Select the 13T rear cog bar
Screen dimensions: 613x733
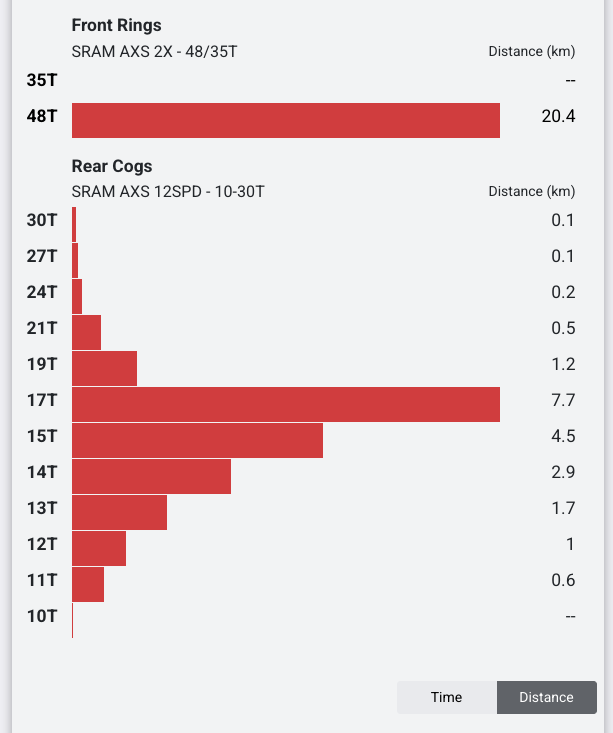click(x=119, y=512)
